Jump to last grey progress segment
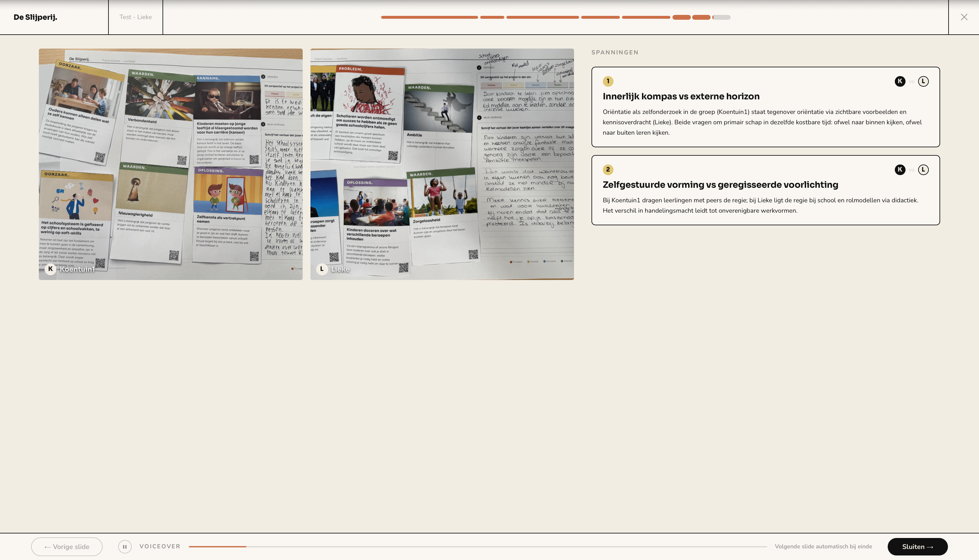This screenshot has height=560, width=979. [x=721, y=17]
